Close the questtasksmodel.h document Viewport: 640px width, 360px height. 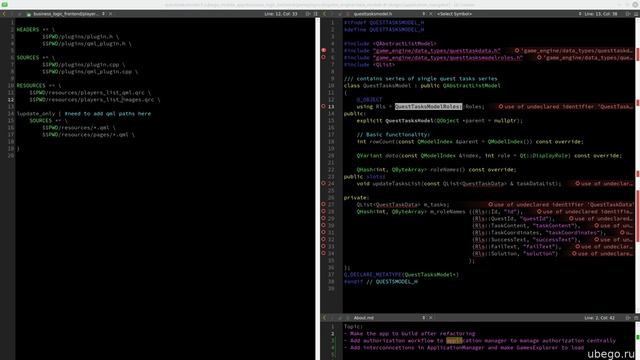click(x=430, y=14)
